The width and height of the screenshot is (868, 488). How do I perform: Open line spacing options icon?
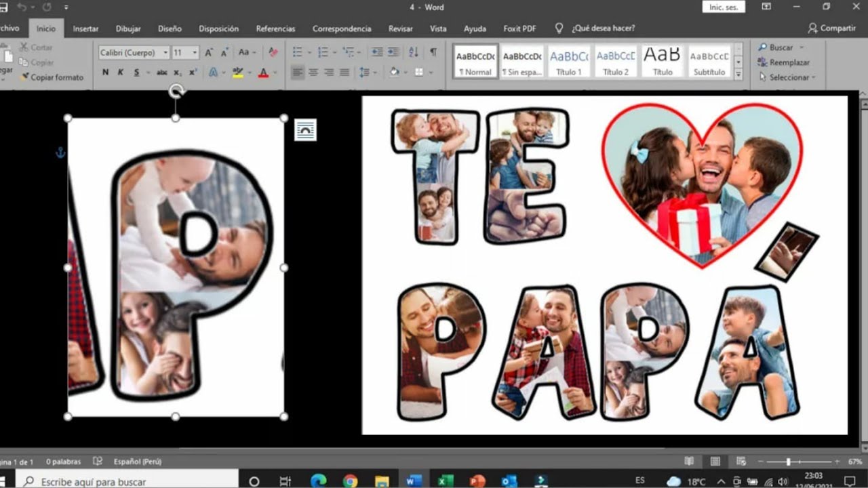[364, 73]
